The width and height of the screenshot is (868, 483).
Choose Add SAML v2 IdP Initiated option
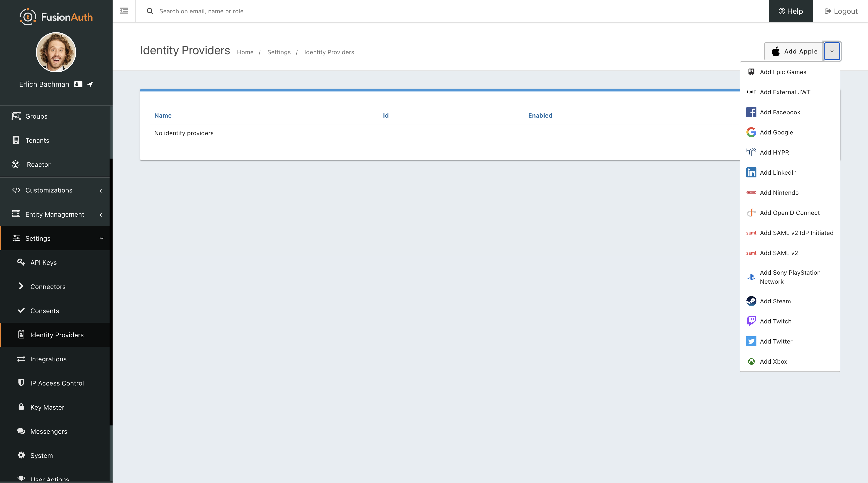[796, 233]
